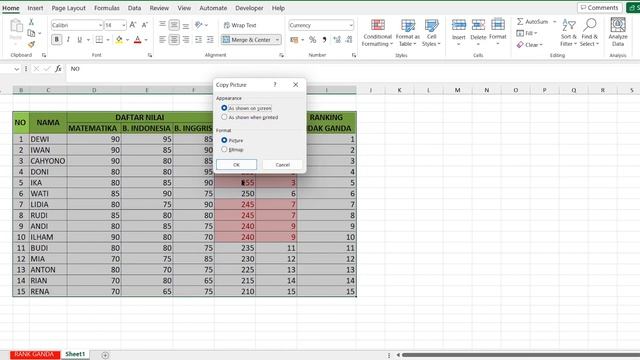The width and height of the screenshot is (640, 360).
Task: Align text left
Action: [x=162, y=40]
